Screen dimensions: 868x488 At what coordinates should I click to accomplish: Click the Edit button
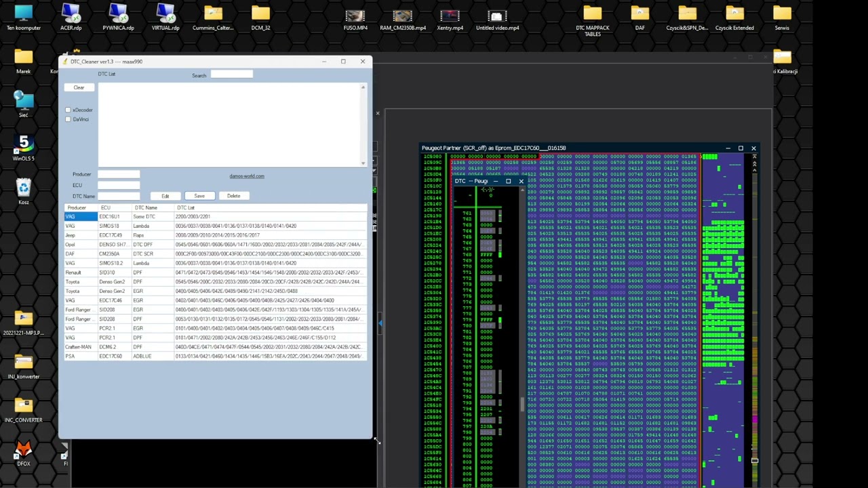click(165, 196)
